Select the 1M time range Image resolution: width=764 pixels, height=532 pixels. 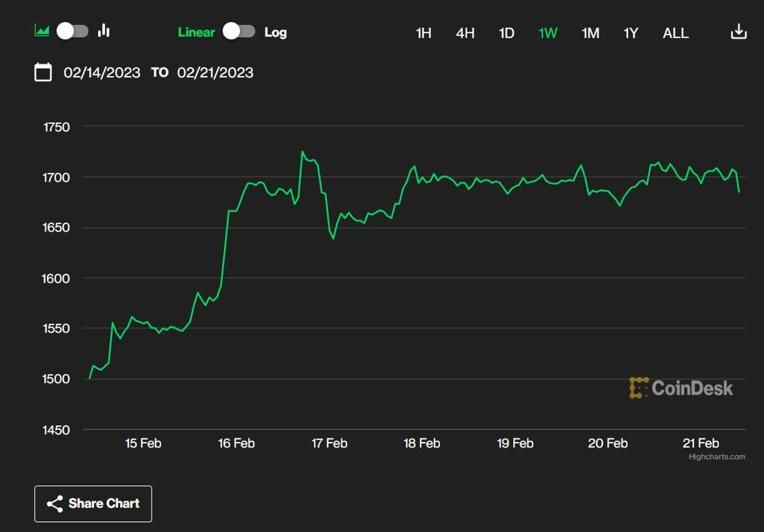tap(590, 33)
